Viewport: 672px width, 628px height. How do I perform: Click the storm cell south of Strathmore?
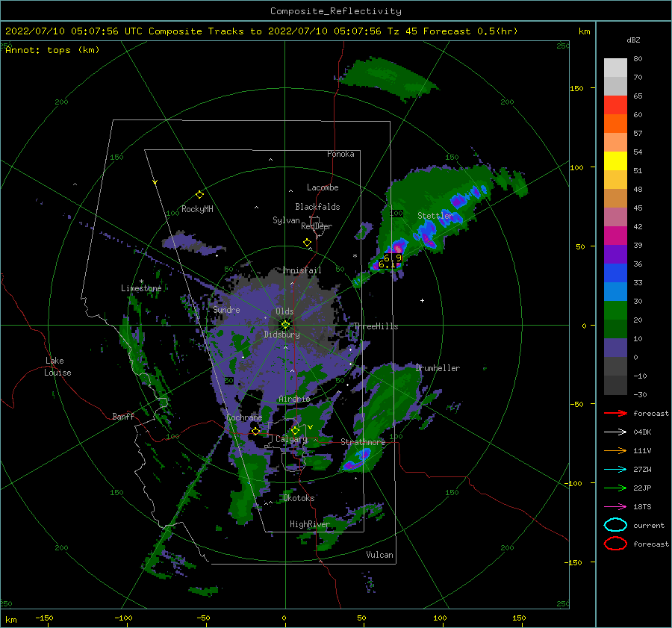click(357, 460)
